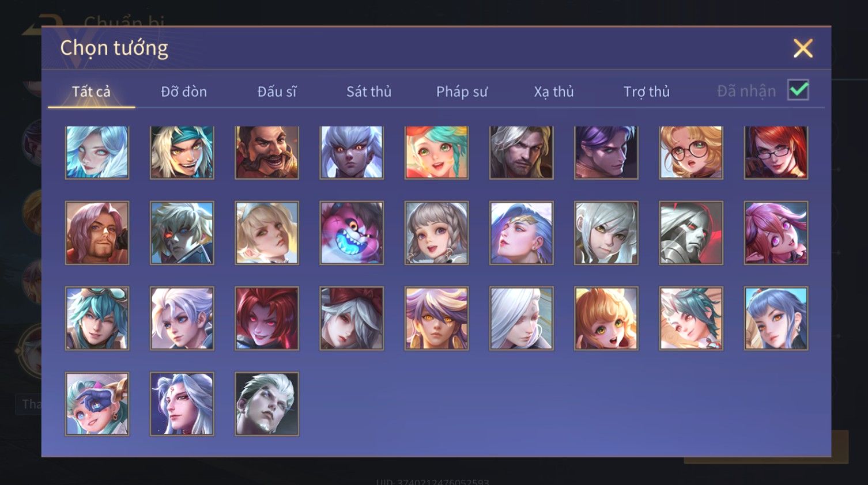
Task: Choose the teal-haired hero with goggles
Action: click(97, 318)
